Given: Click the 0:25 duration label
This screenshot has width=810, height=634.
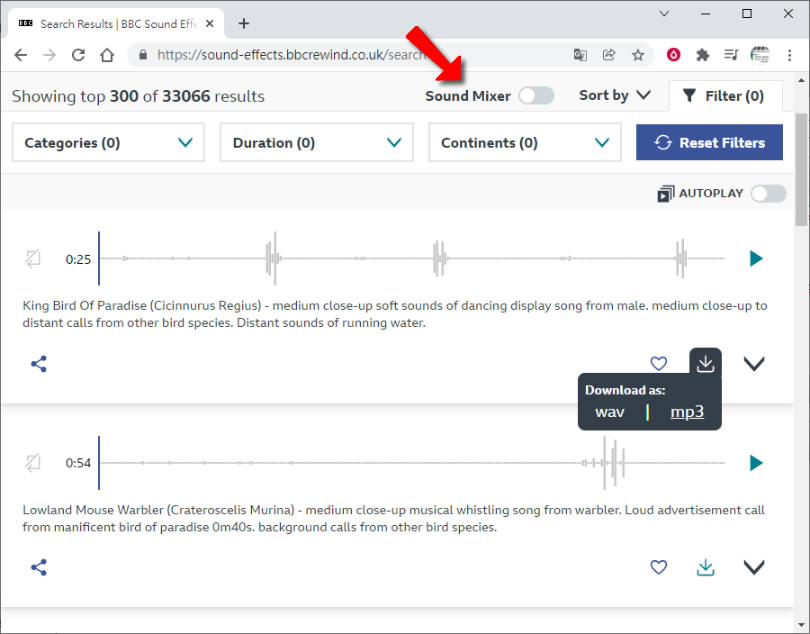Looking at the screenshot, I should pos(78,259).
